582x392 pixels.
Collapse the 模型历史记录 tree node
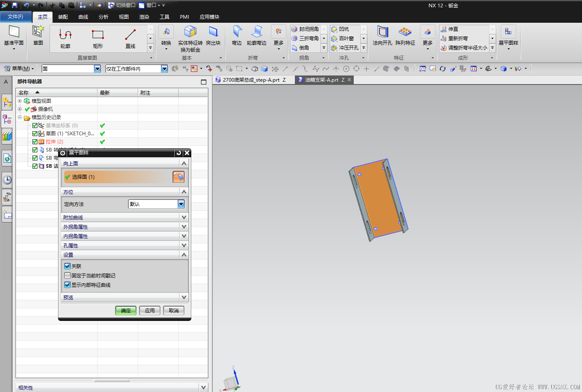[x=19, y=117]
